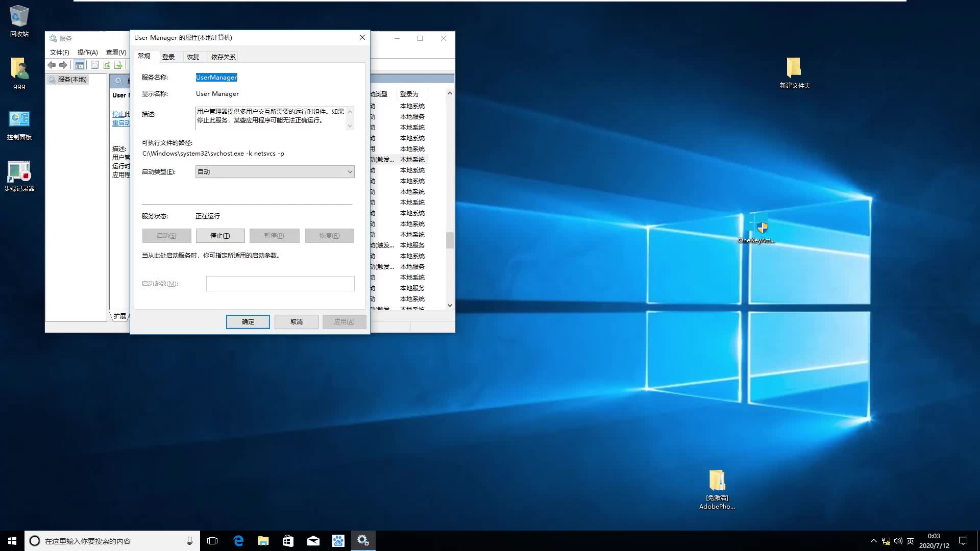
Task: Launch Microsoft Edge from the taskbar
Action: click(x=238, y=540)
